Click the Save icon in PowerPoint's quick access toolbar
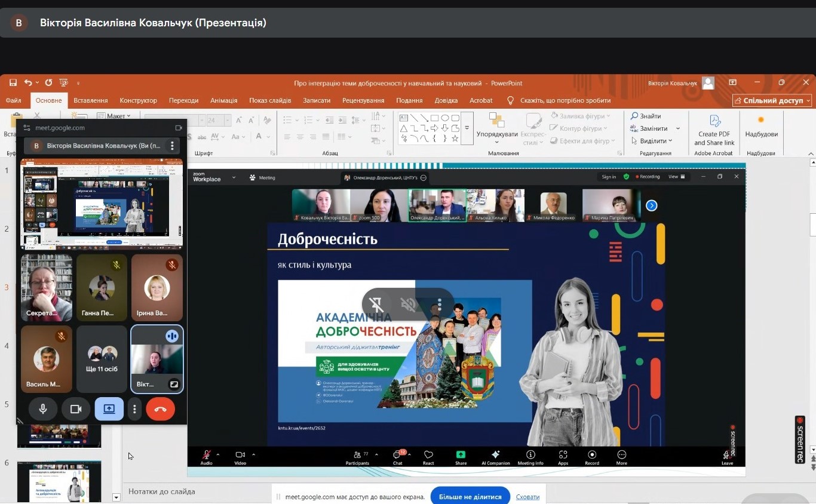Image resolution: width=816 pixels, height=504 pixels. click(x=13, y=83)
